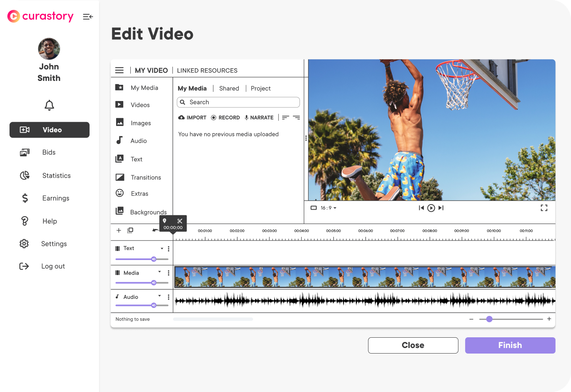This screenshot has width=571, height=392.
Task: Add a new track with plus icon
Action: point(118,230)
